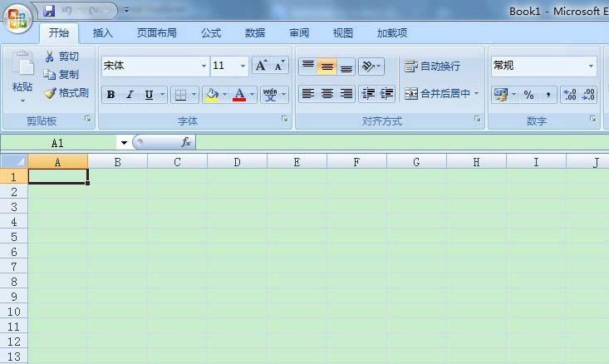Click the Name Box showing A1
The image size is (609, 364).
click(58, 143)
